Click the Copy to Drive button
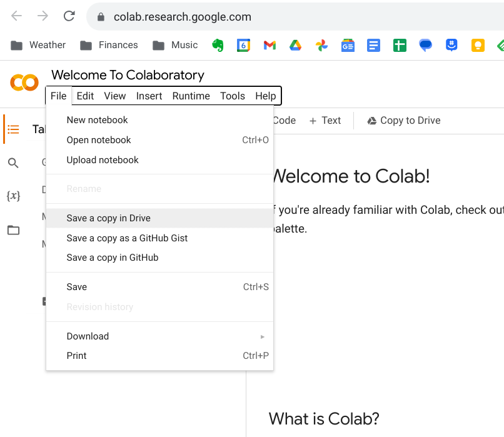The image size is (504, 437). coord(403,121)
